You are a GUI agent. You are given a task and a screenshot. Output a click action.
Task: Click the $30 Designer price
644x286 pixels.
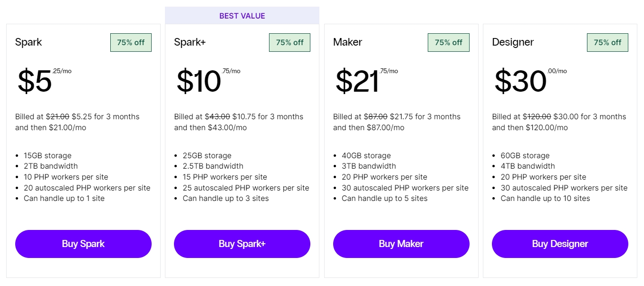tap(520, 81)
